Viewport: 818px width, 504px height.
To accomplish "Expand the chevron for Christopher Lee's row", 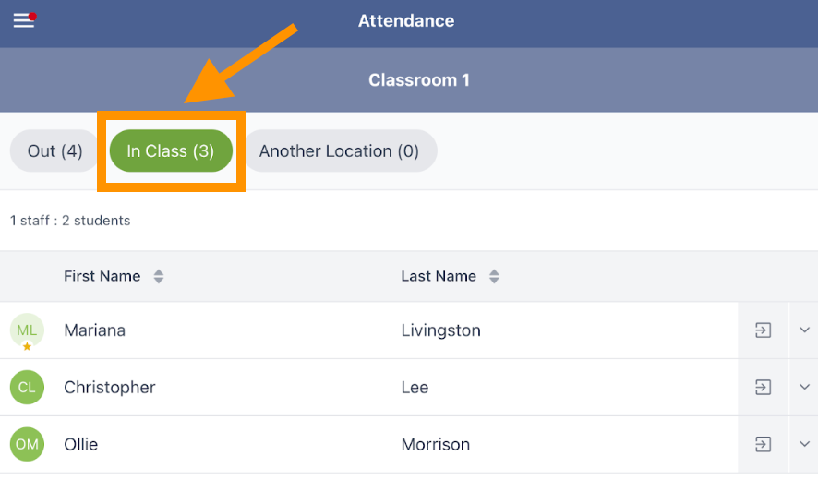I will 804,388.
